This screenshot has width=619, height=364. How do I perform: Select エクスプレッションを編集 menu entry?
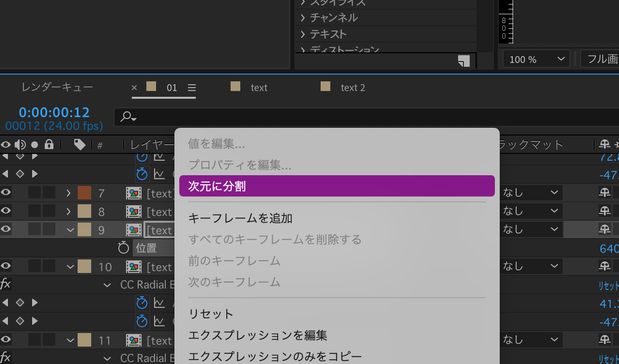[257, 336]
